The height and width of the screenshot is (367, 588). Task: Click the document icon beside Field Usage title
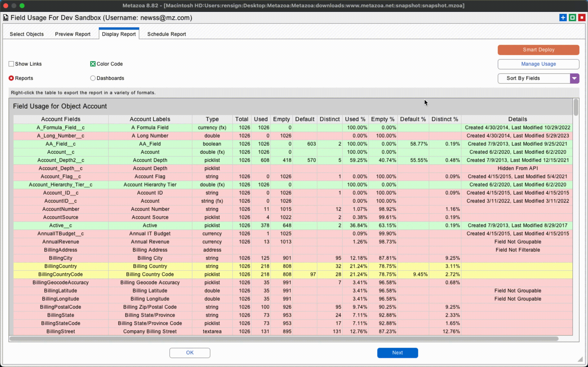(x=6, y=18)
